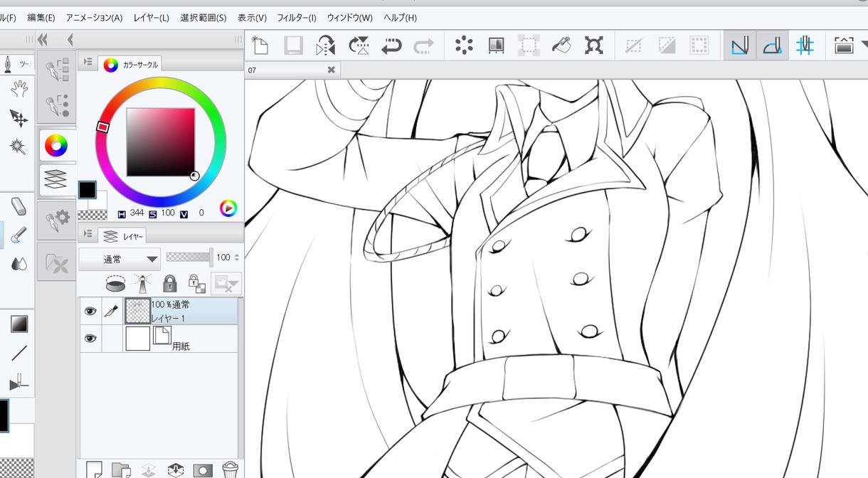Click the Clear dots icon in toolbar
This screenshot has width=868, height=478.
coord(464,46)
